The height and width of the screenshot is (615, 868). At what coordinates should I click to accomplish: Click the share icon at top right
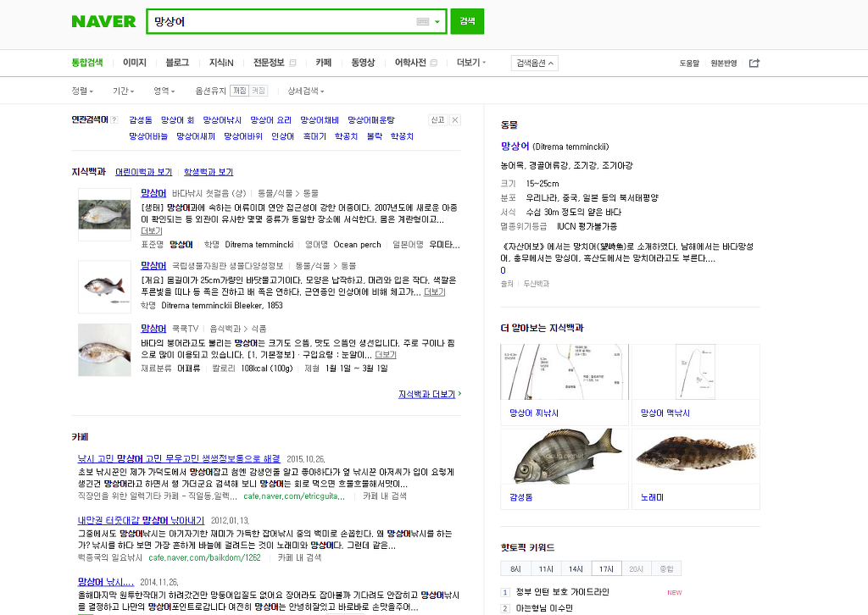click(x=754, y=63)
